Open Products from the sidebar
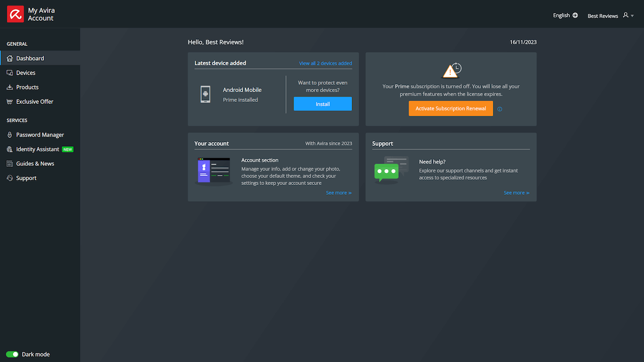This screenshot has width=644, height=362. 9,87
